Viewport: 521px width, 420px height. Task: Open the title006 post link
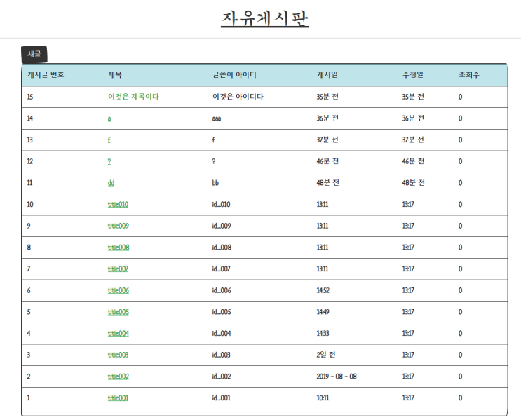coord(119,290)
